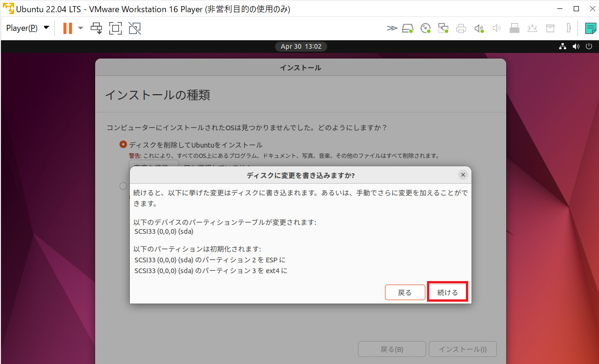Click the Ubuntu volume icon in top bar

(x=576, y=46)
